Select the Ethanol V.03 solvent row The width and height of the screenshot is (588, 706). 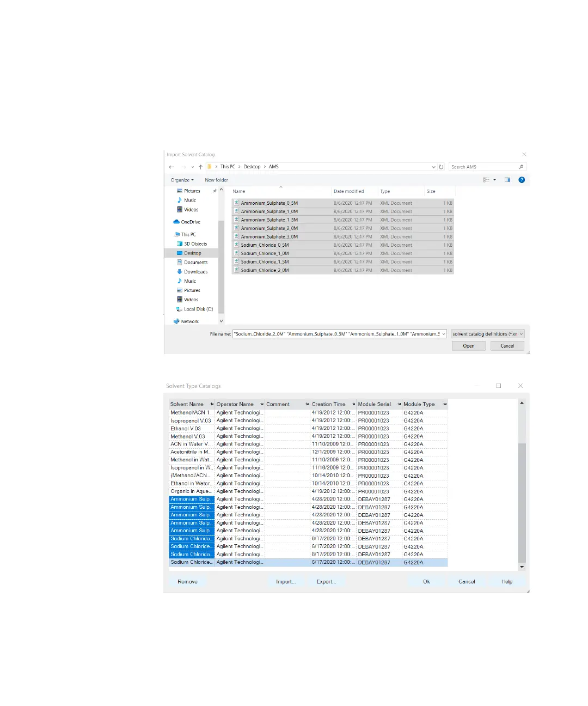tap(308, 428)
